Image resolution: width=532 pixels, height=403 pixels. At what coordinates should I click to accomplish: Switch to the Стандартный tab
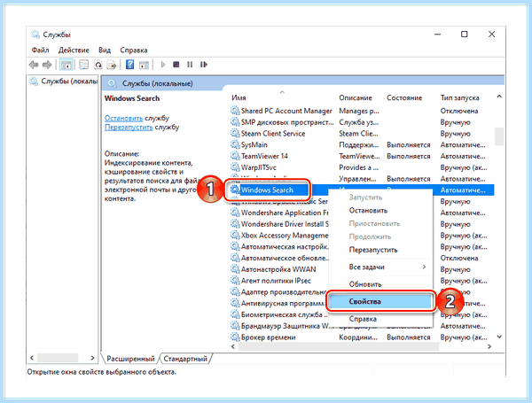[185, 359]
